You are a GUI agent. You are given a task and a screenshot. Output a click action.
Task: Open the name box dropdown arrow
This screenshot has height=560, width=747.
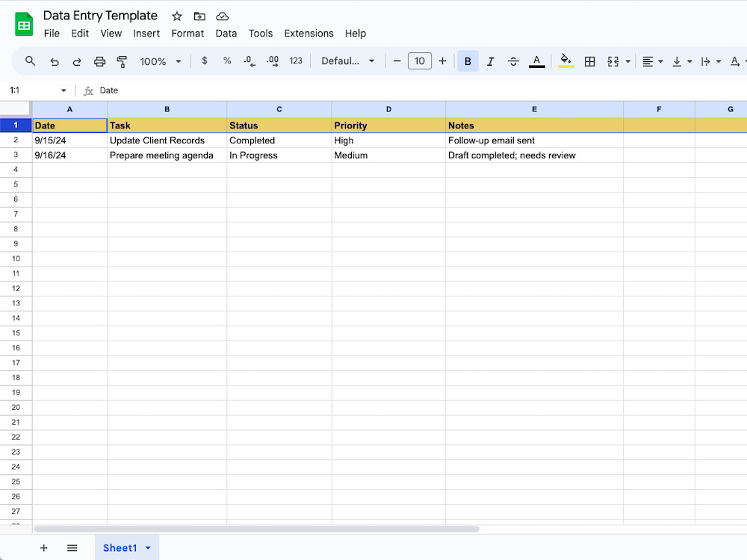[63, 90]
